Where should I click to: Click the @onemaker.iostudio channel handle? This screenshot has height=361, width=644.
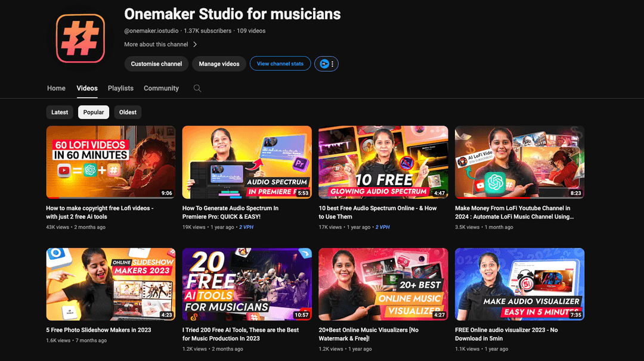[150, 30]
